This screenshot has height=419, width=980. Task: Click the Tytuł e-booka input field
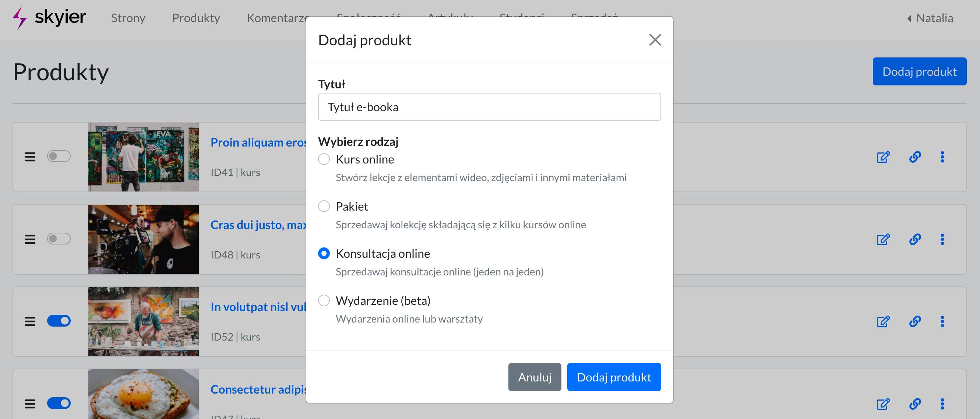489,107
